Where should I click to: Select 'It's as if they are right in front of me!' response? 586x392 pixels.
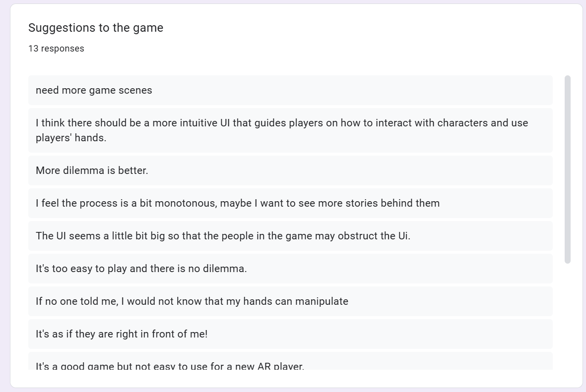click(x=290, y=334)
